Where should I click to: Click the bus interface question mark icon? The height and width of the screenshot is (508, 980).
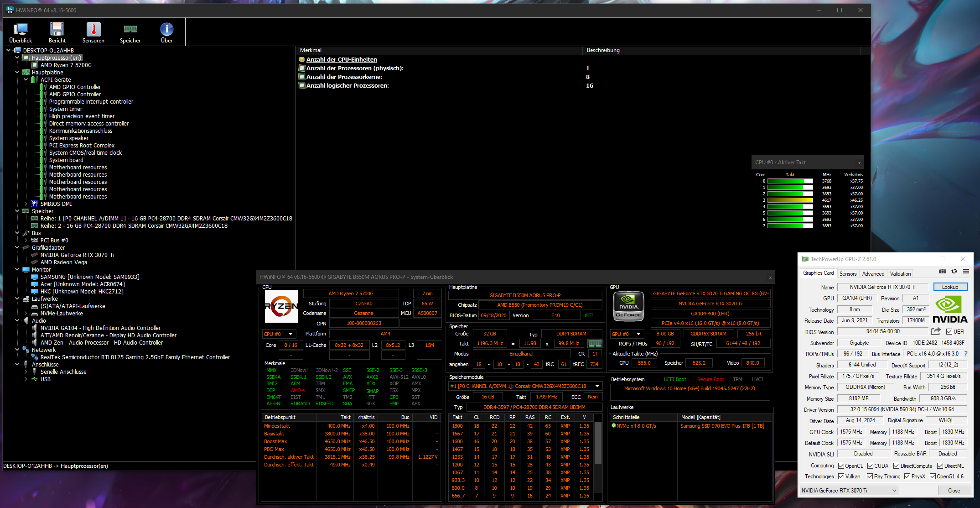(x=966, y=354)
